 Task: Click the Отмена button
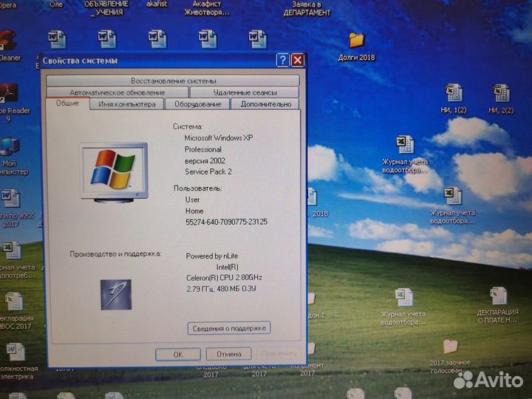228,354
